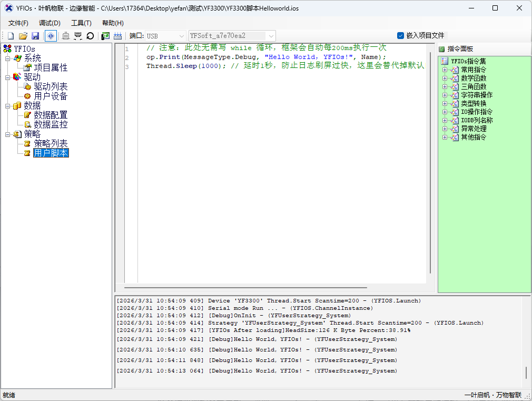Select 项目属性 in the project tree
This screenshot has width=532, height=401.
point(51,68)
